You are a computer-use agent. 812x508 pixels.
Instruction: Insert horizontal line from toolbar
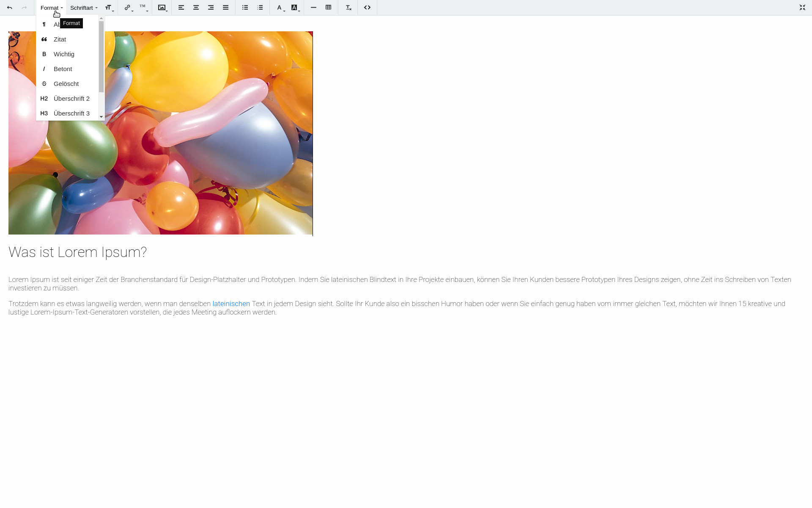(x=313, y=8)
